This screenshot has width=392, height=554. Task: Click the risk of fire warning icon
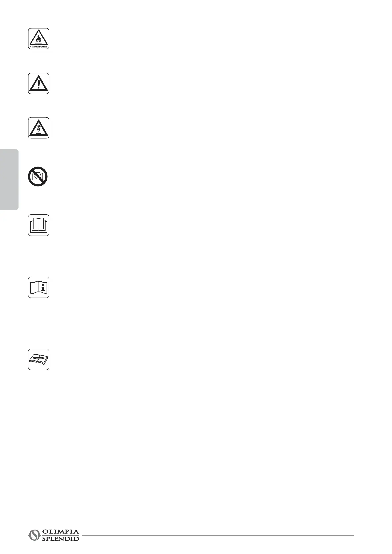(39, 39)
